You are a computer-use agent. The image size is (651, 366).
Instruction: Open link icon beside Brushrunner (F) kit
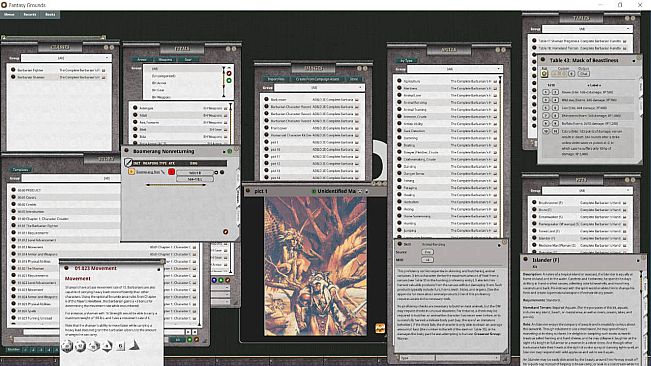coord(534,203)
